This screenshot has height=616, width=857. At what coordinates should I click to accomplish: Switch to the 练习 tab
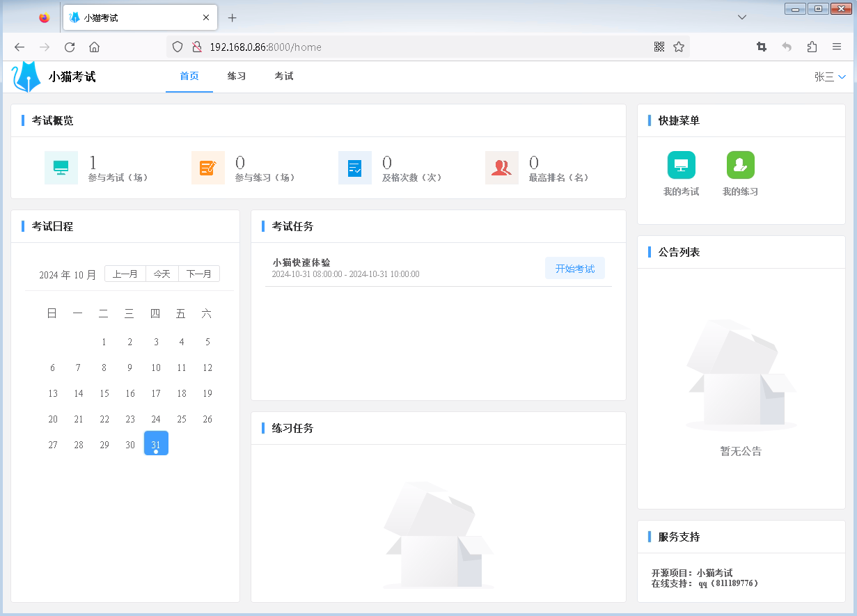point(236,77)
